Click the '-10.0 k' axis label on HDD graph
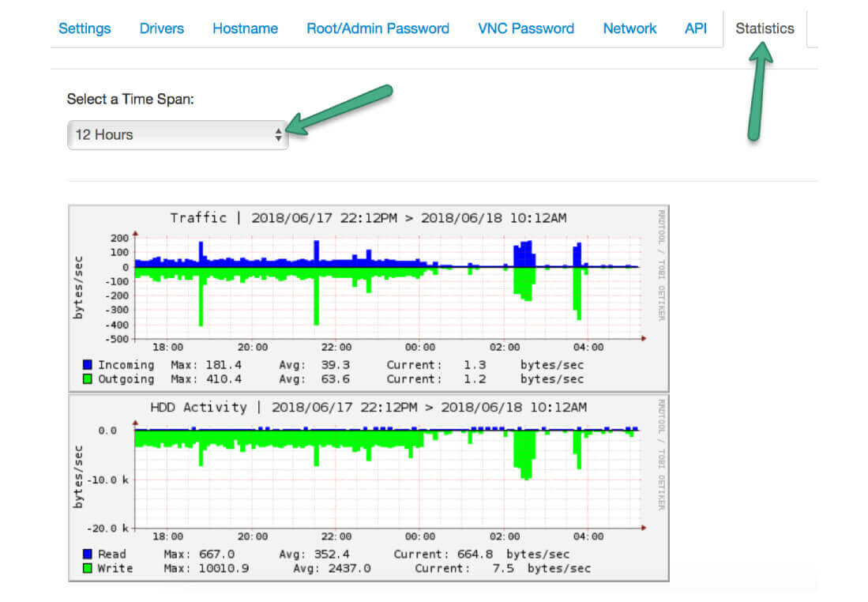 (x=108, y=480)
